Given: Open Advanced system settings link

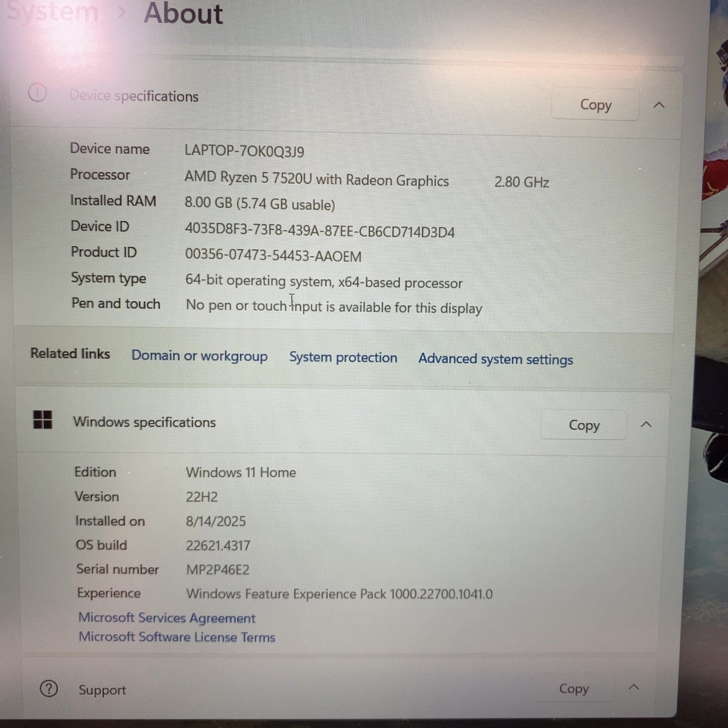Looking at the screenshot, I should point(496,359).
